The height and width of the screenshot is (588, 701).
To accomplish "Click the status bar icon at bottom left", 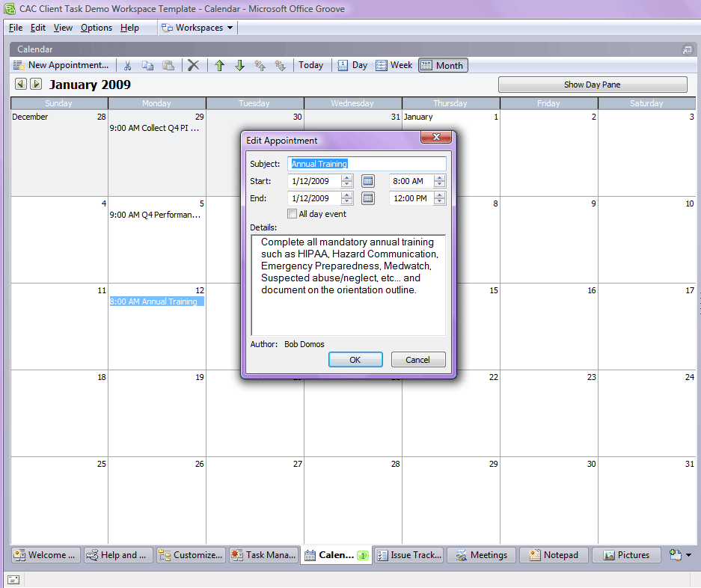I will point(13,580).
